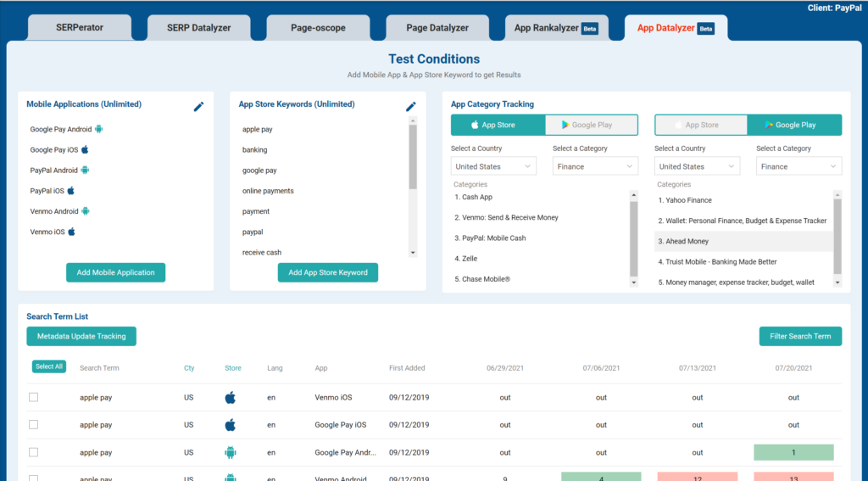The width and height of the screenshot is (868, 481).
Task: Go to the App Rankalyzer tab
Action: click(x=556, y=28)
